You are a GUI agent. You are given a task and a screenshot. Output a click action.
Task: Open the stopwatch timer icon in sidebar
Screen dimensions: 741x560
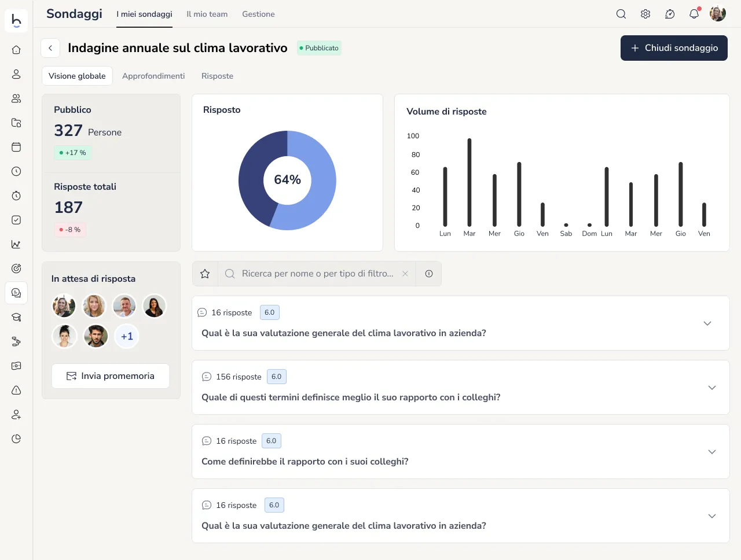click(x=16, y=196)
